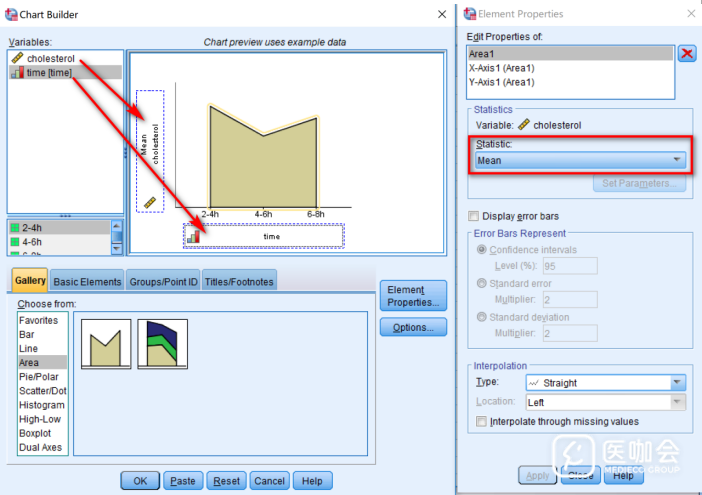Enable Display error bars checkbox
Image resolution: width=702 pixels, height=495 pixels.
tap(474, 216)
